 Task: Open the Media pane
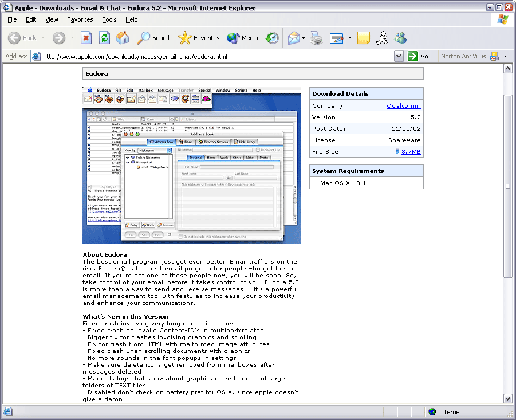[x=242, y=38]
